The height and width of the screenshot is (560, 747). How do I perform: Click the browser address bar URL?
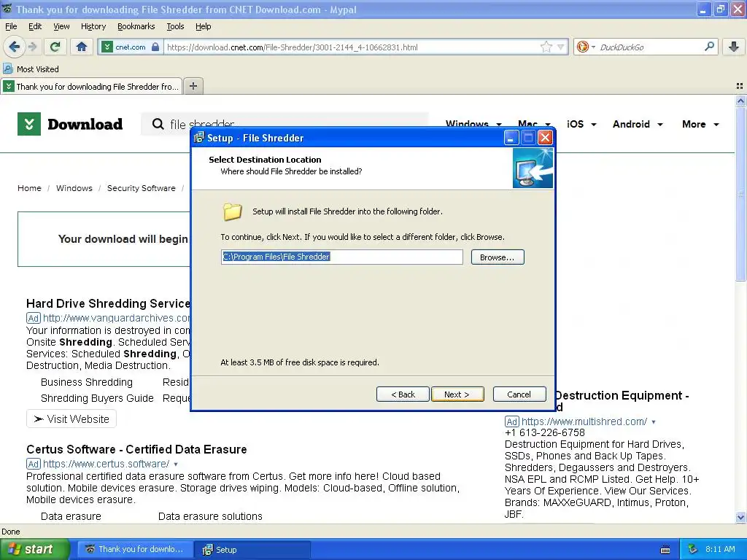click(x=293, y=47)
